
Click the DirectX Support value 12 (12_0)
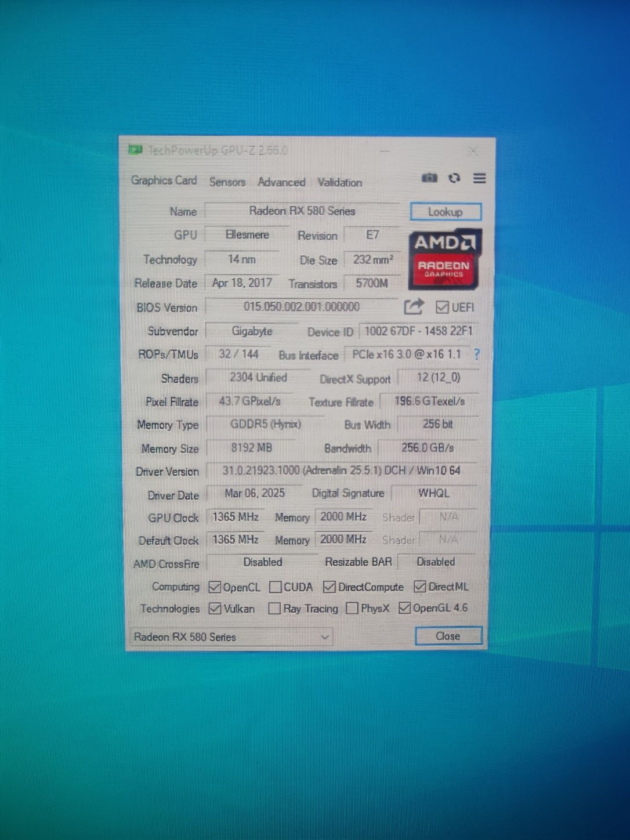click(x=438, y=378)
